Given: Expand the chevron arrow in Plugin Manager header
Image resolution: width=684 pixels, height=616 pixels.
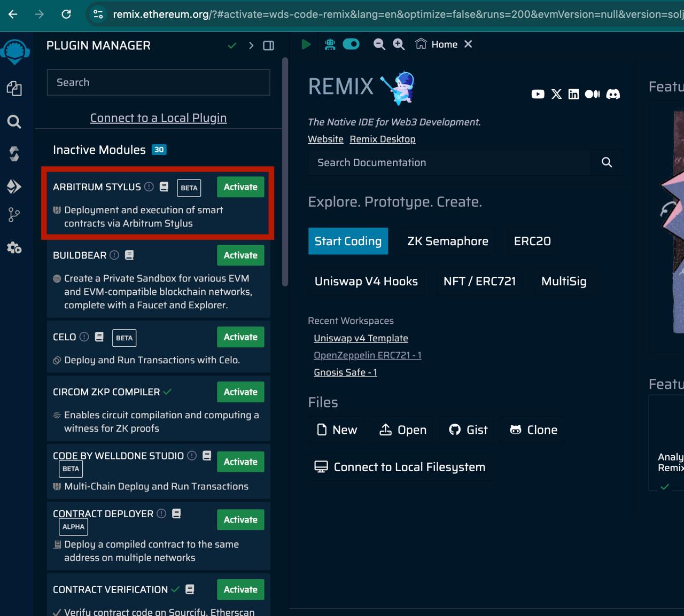Looking at the screenshot, I should [251, 46].
